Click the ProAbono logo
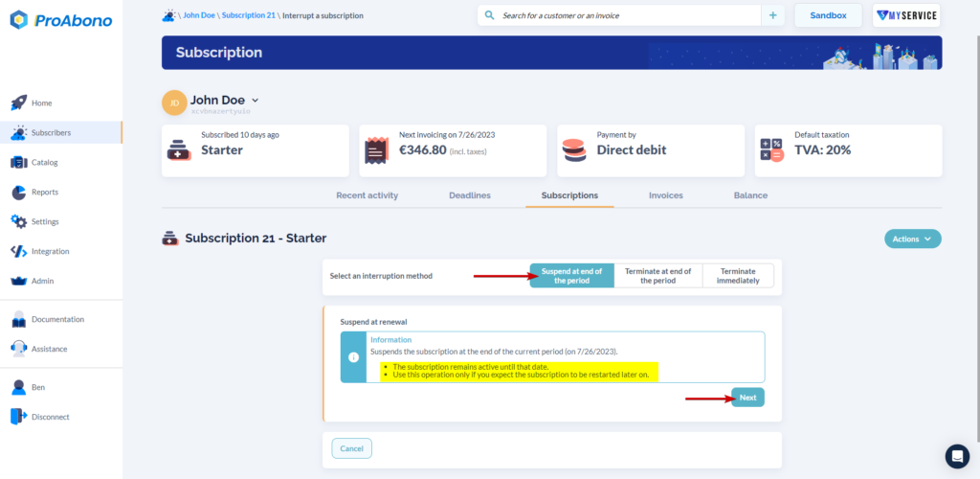This screenshot has height=479, width=980. [61, 20]
